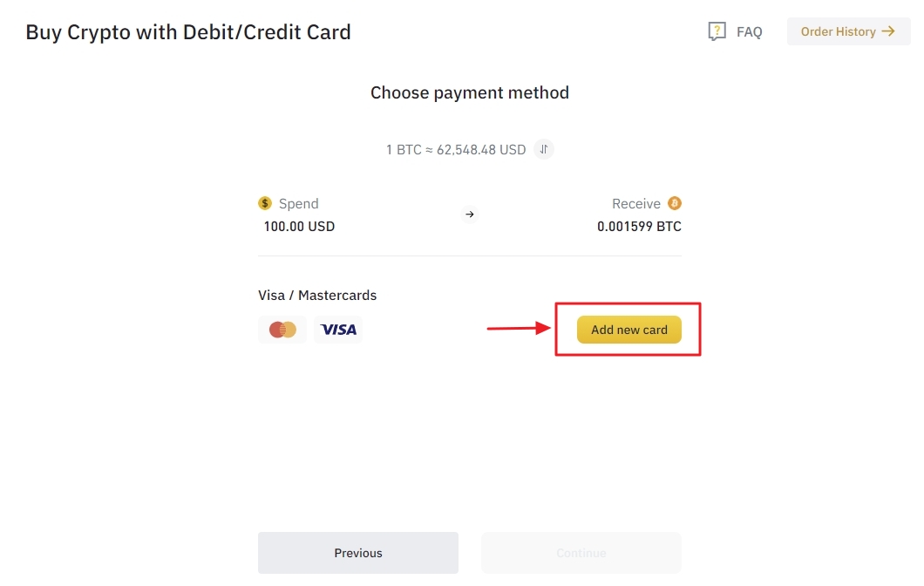924x586 pixels.
Task: Click the Receive label
Action: click(636, 203)
